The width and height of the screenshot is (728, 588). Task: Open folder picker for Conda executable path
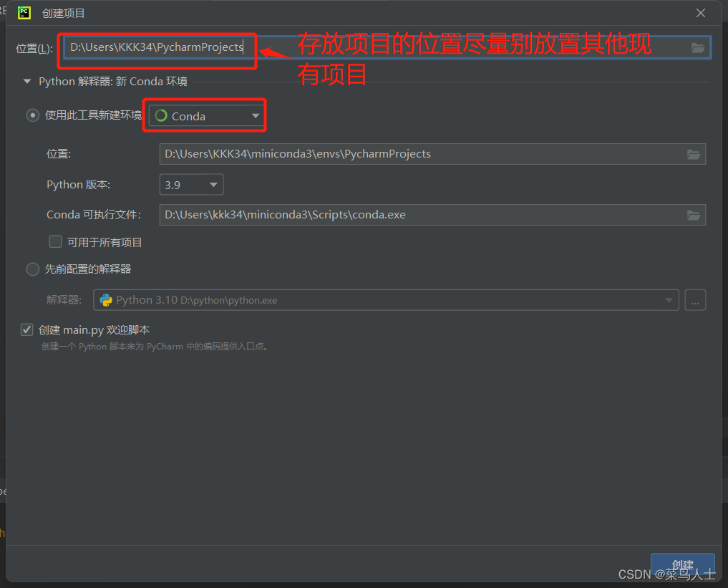pos(693,215)
